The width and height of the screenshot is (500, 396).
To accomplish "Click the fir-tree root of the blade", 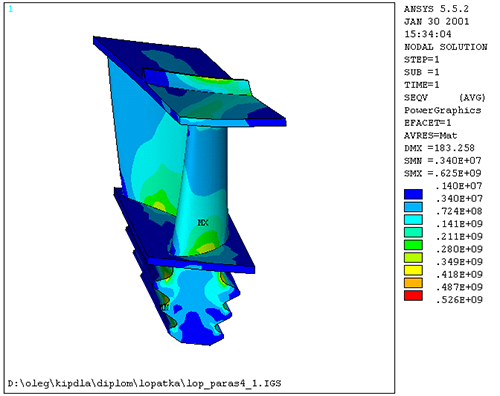I will pyautogui.click(x=190, y=302).
